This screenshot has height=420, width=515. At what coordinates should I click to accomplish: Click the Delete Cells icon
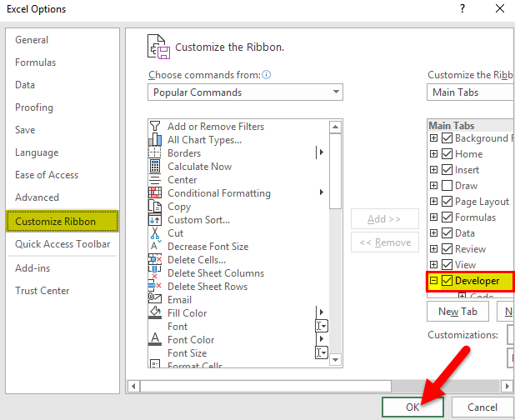(x=155, y=259)
